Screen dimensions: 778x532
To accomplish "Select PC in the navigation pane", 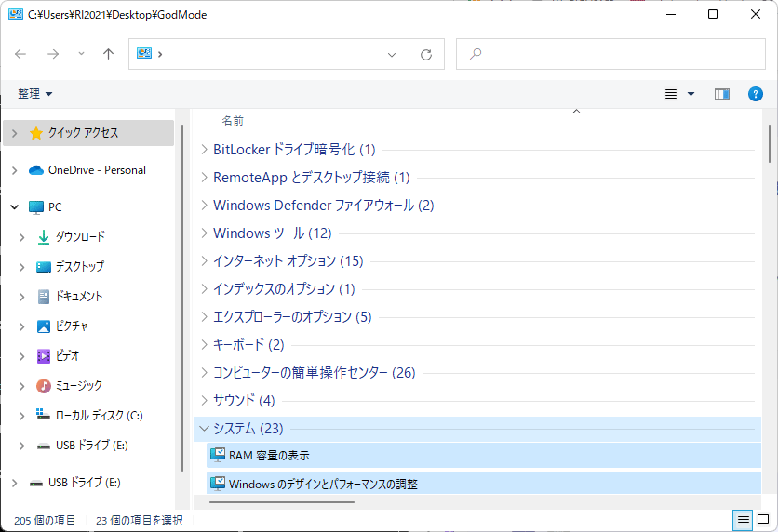I will pyautogui.click(x=55, y=207).
